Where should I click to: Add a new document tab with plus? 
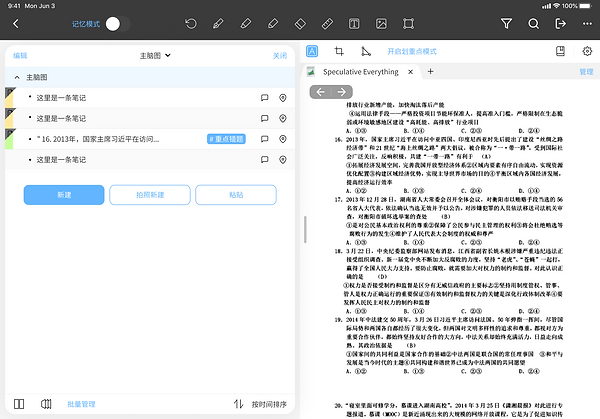[x=430, y=72]
